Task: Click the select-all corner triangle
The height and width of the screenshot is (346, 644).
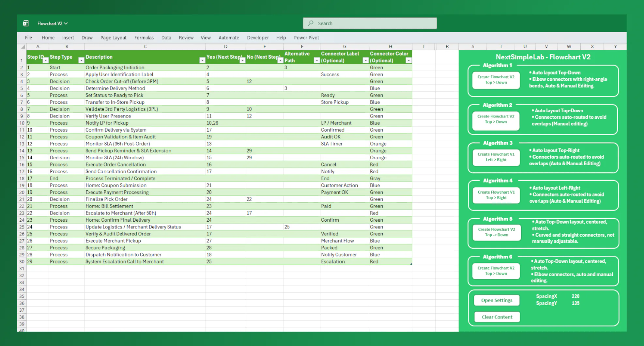Action: pyautogui.click(x=23, y=47)
